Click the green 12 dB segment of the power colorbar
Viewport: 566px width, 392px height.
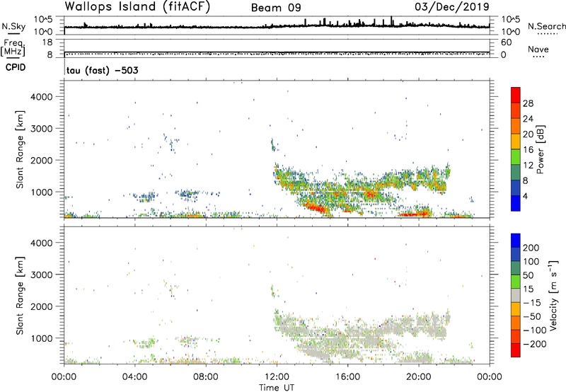[516, 157]
